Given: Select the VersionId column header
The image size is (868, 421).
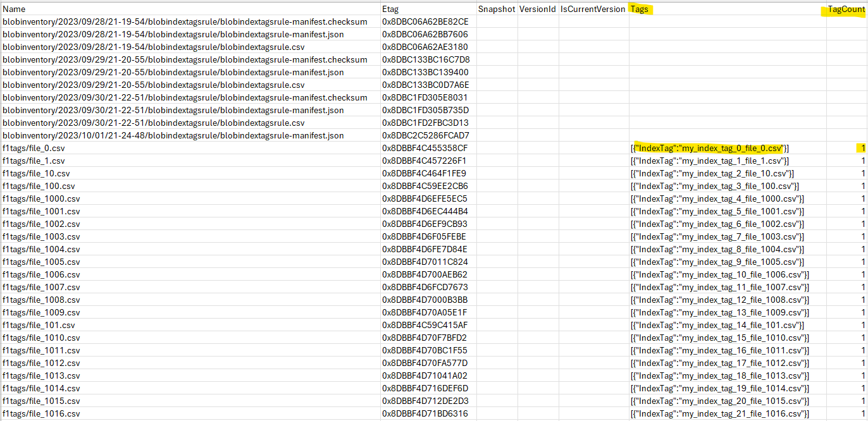Looking at the screenshot, I should [x=538, y=9].
